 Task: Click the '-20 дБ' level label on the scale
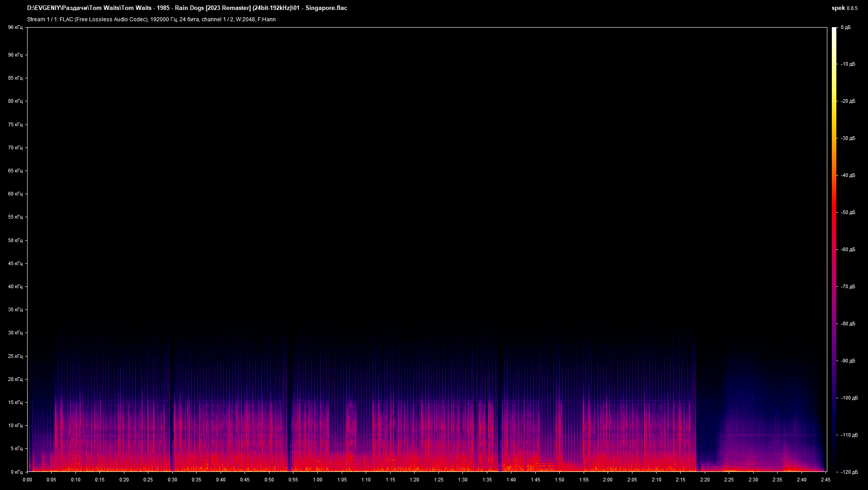(848, 101)
